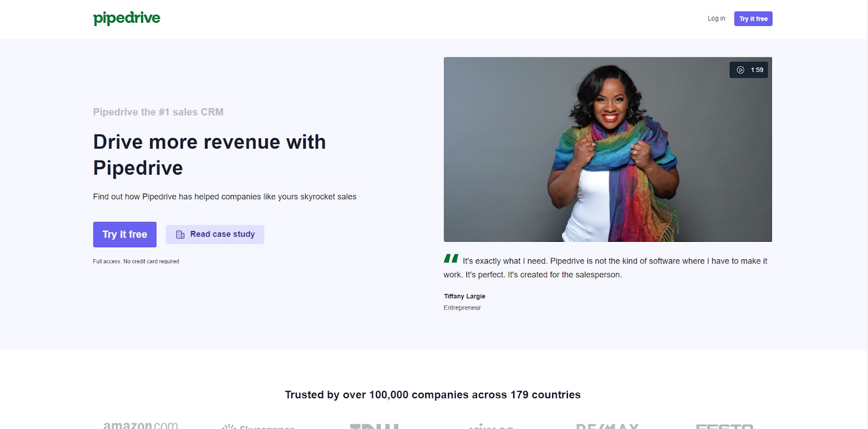
Task: Click 'Trusted by over 100,000 companies' heading
Action: pos(433,395)
